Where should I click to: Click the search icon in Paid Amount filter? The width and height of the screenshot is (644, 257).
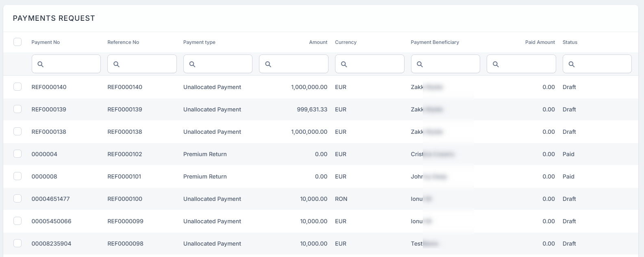pyautogui.click(x=496, y=64)
